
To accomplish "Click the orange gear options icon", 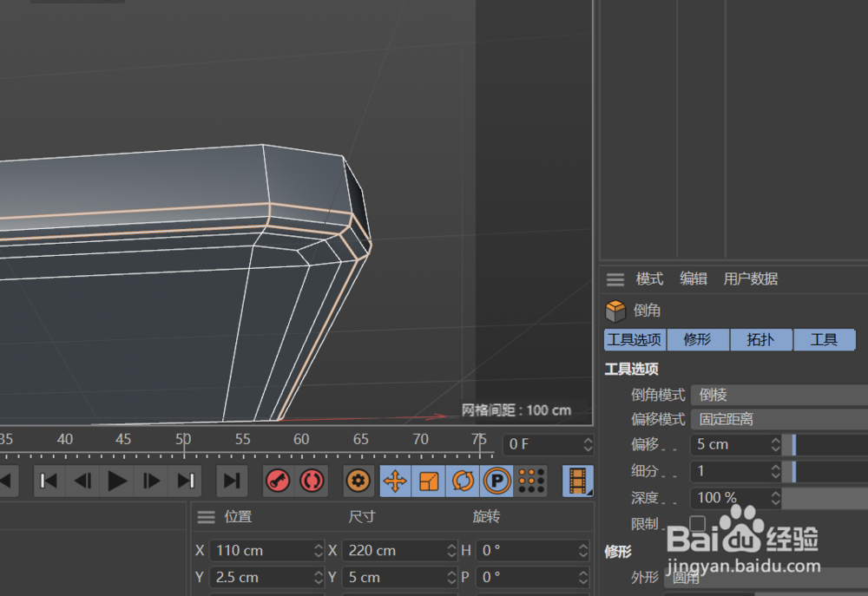I will (358, 481).
